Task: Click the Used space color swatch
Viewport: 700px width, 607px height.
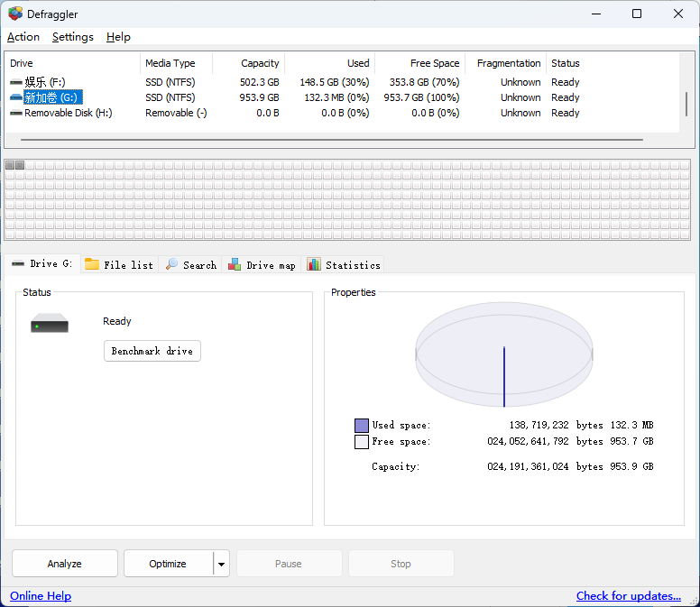Action: pos(361,425)
